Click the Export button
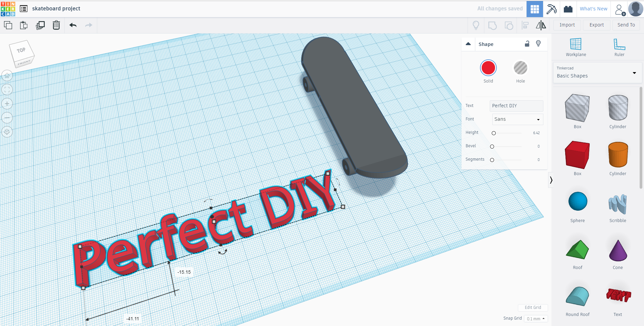This screenshot has width=644, height=326. point(597,25)
